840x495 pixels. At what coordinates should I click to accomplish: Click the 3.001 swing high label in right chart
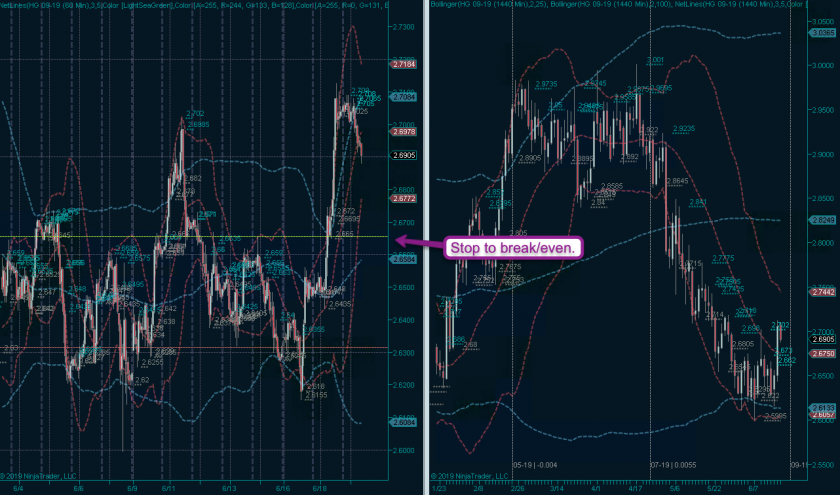[x=655, y=60]
